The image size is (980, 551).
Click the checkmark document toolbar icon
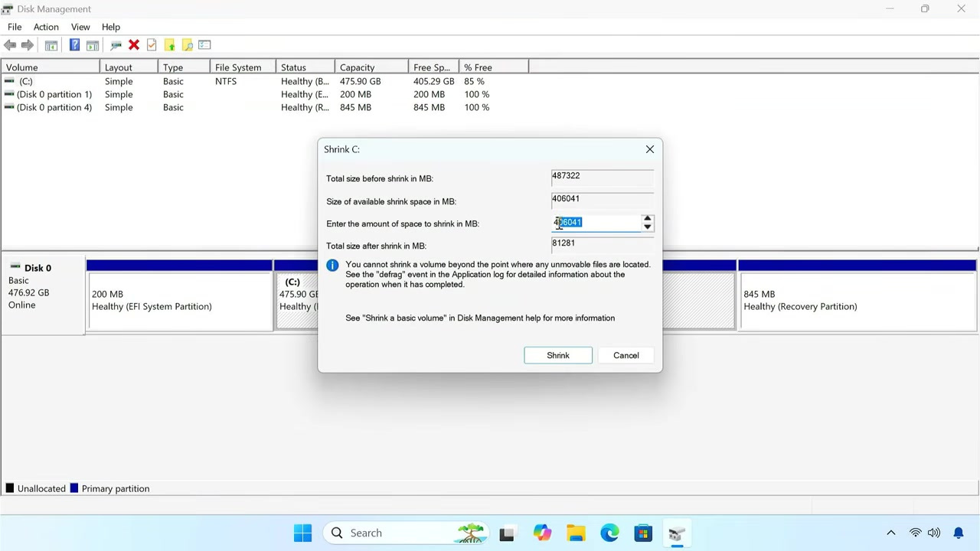pos(152,45)
